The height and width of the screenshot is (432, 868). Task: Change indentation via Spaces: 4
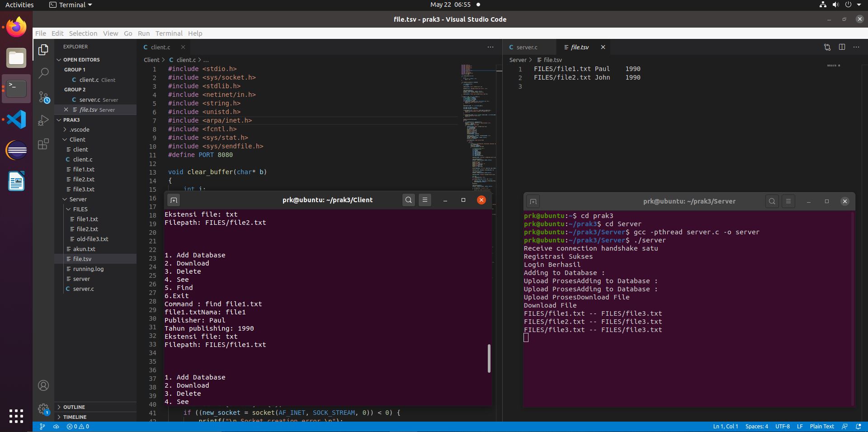(x=756, y=427)
